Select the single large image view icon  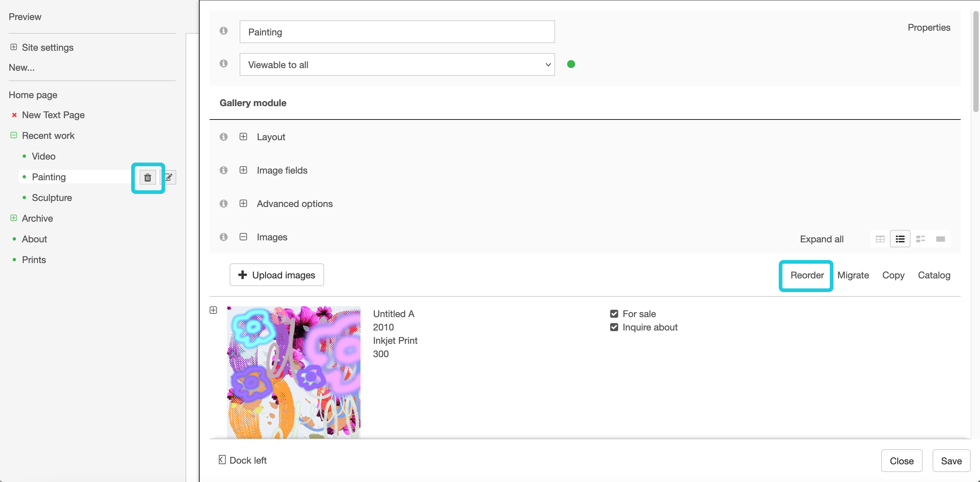tap(940, 239)
